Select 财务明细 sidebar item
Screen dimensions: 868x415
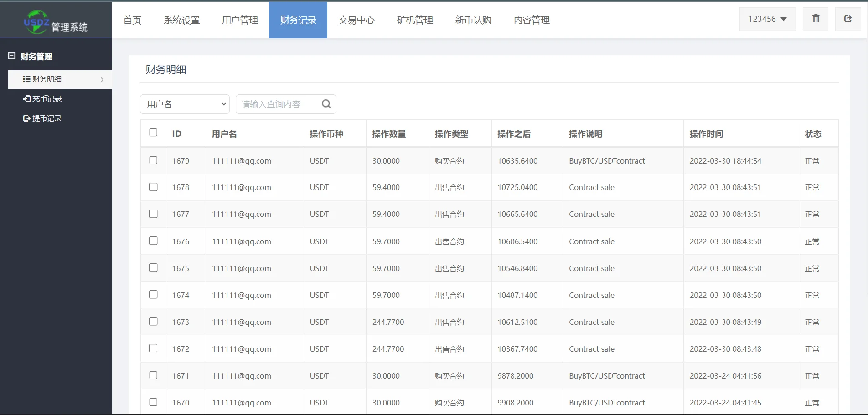47,79
